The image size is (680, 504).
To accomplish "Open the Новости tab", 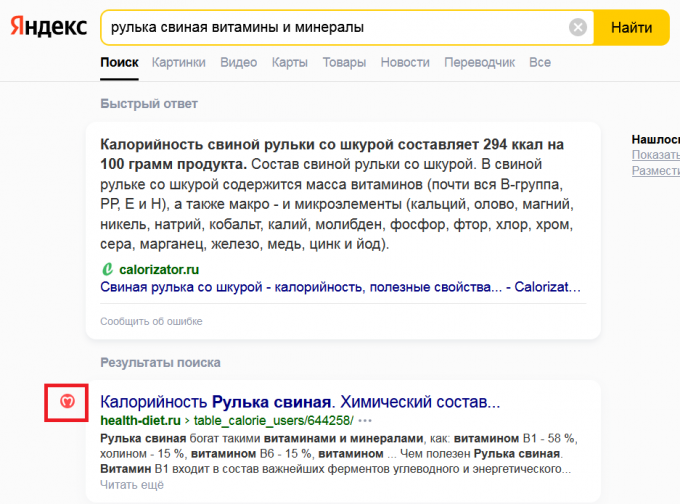I will click(405, 62).
